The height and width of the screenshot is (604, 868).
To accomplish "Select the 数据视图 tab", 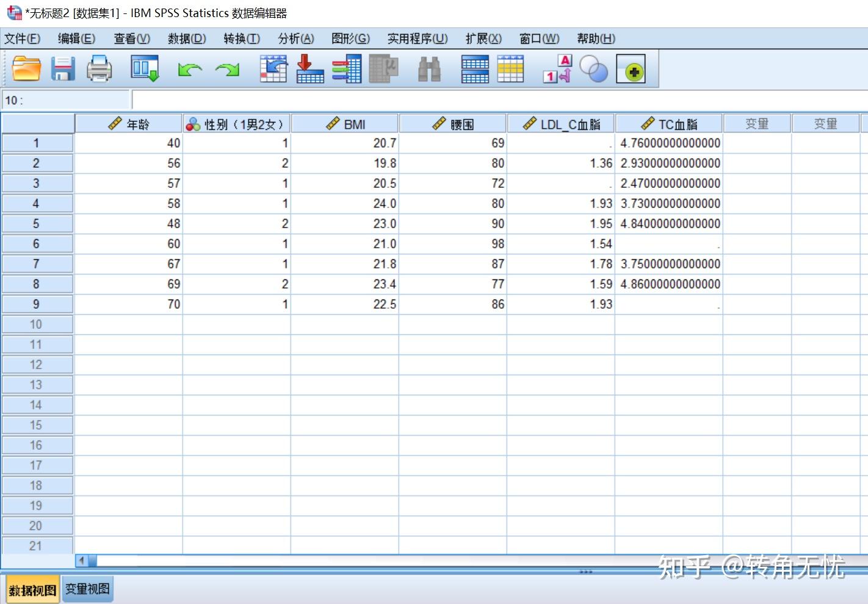I will 31,589.
